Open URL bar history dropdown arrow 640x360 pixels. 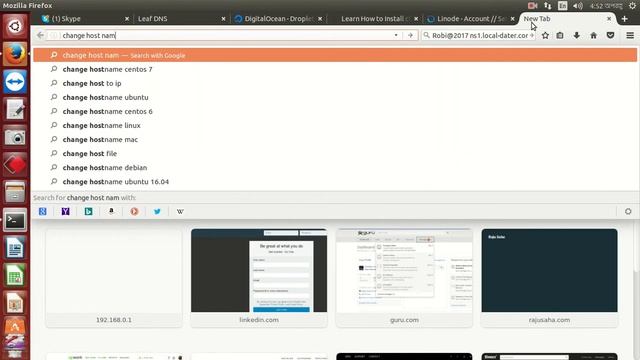396,36
